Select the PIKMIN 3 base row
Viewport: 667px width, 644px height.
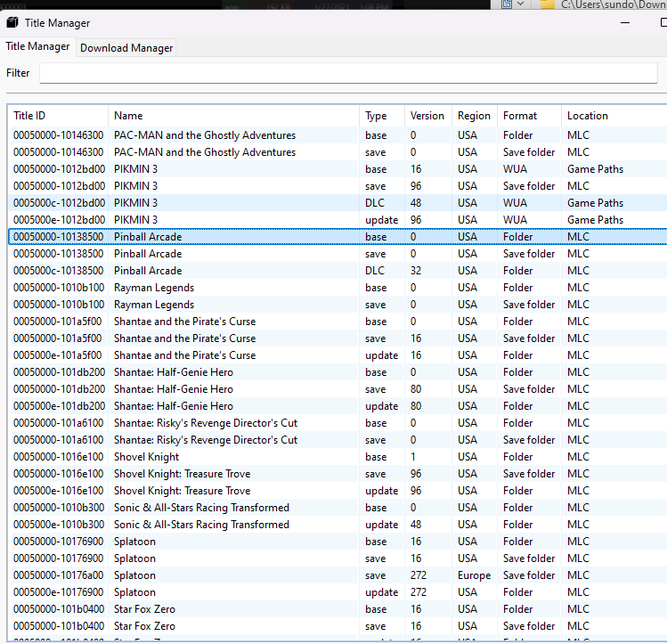click(x=338, y=169)
